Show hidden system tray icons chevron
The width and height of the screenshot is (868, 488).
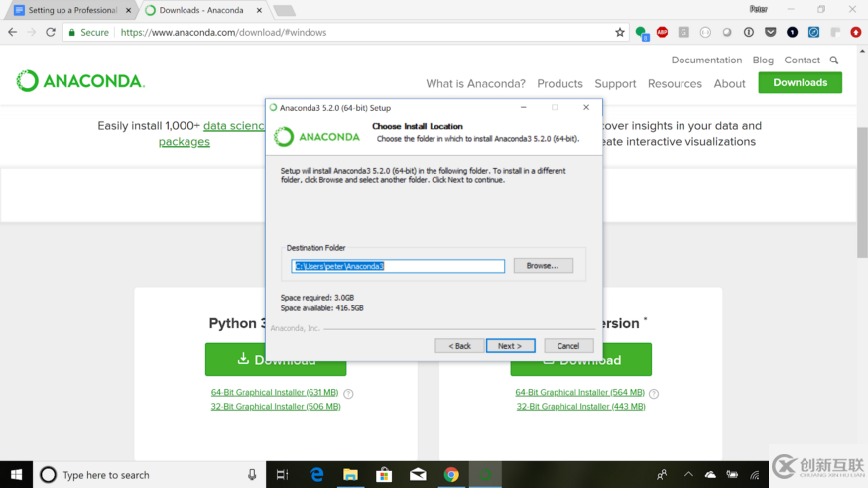tap(688, 475)
